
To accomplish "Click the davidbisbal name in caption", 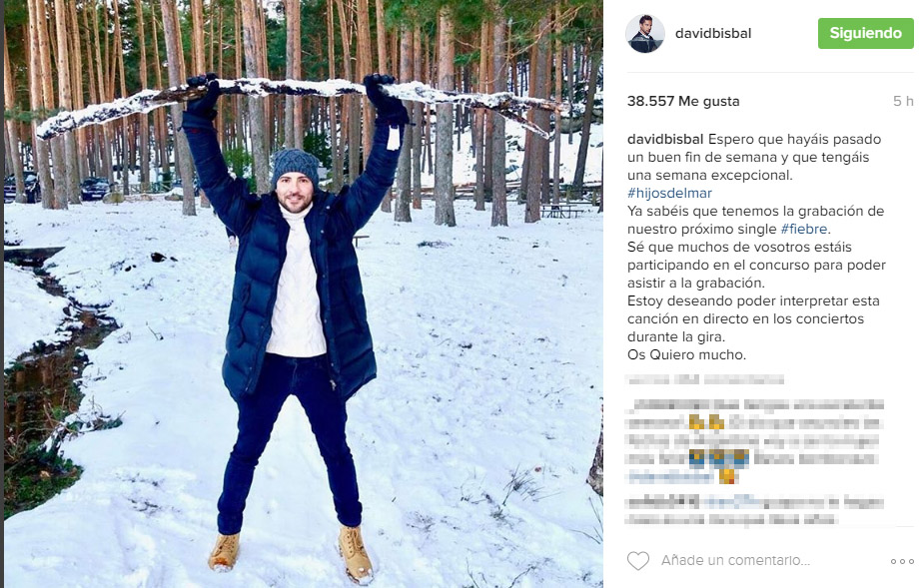I will pyautogui.click(x=665, y=139).
